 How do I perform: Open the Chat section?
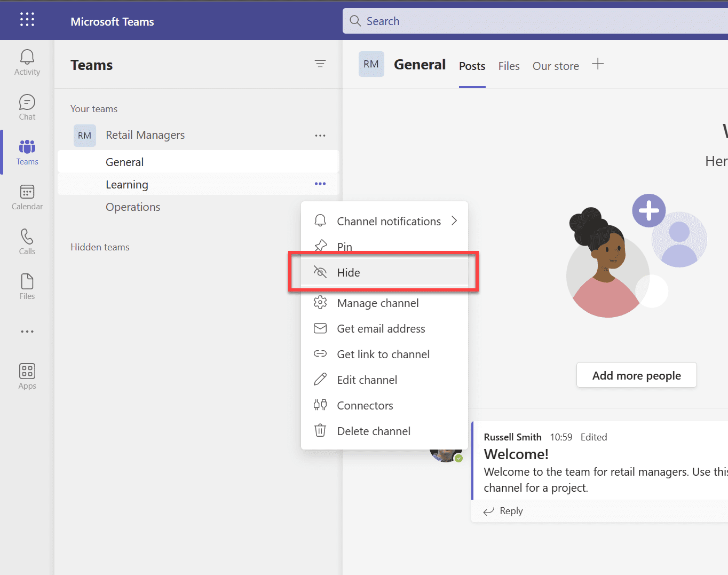[x=27, y=107]
